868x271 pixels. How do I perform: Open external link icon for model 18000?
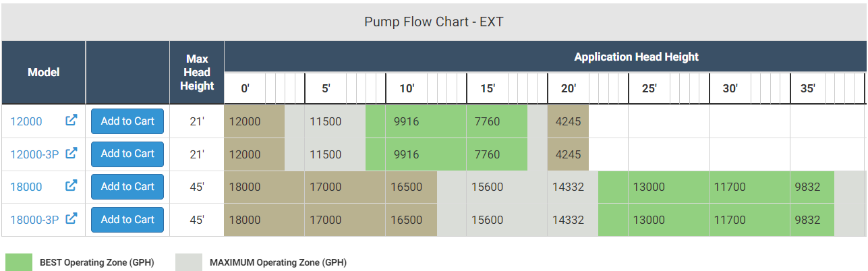pyautogui.click(x=71, y=186)
